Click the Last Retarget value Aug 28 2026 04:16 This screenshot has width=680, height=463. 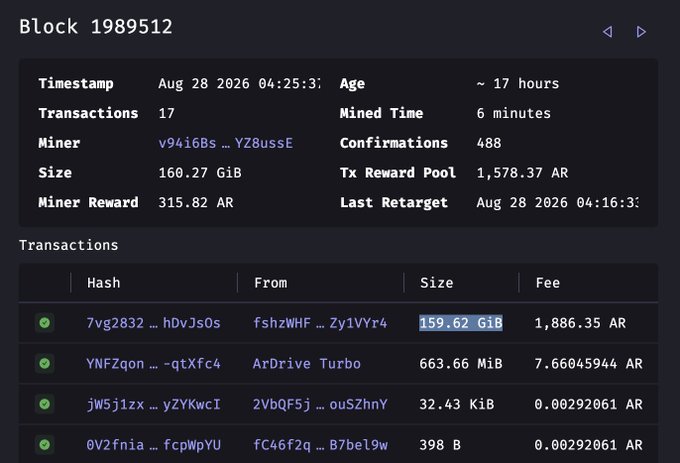tap(557, 202)
